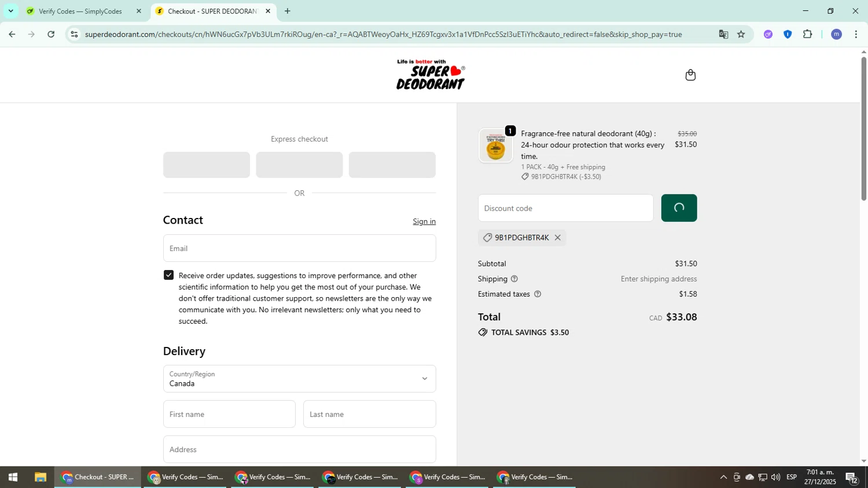868x488 pixels.
Task: Click the estimated taxes help icon
Action: 538,294
